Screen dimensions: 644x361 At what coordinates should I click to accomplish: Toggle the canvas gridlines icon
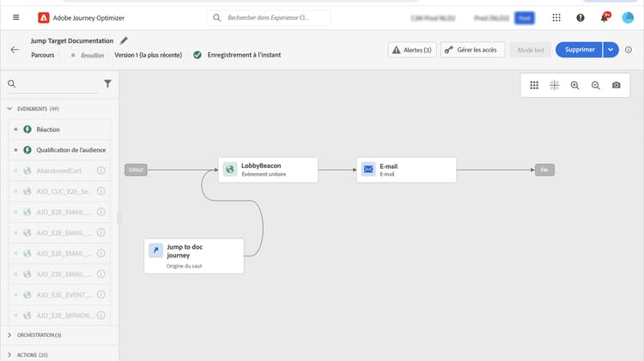(555, 85)
